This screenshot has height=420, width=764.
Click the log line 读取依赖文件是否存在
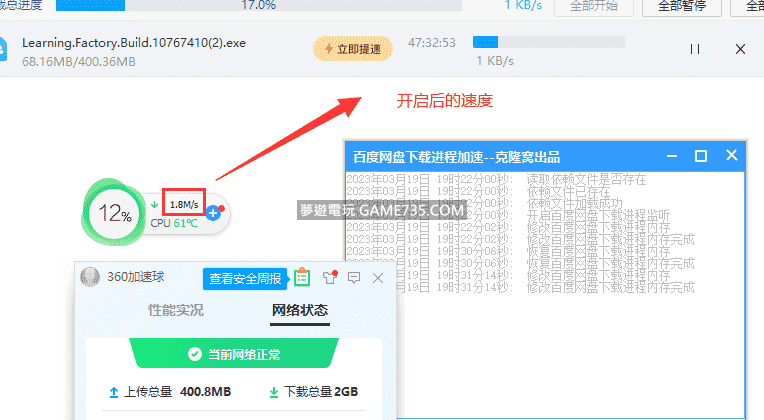click(x=497, y=179)
